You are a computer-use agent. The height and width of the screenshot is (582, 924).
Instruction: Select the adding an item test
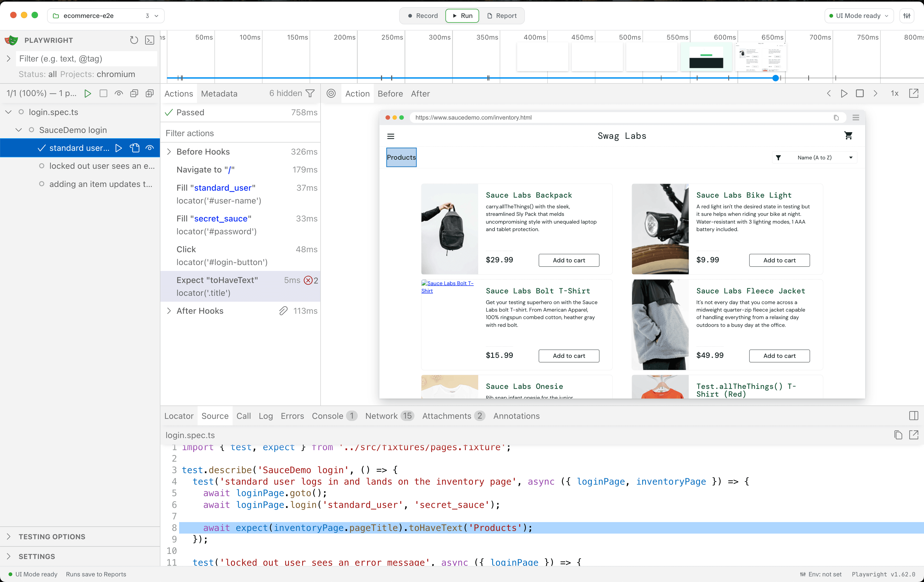101,184
